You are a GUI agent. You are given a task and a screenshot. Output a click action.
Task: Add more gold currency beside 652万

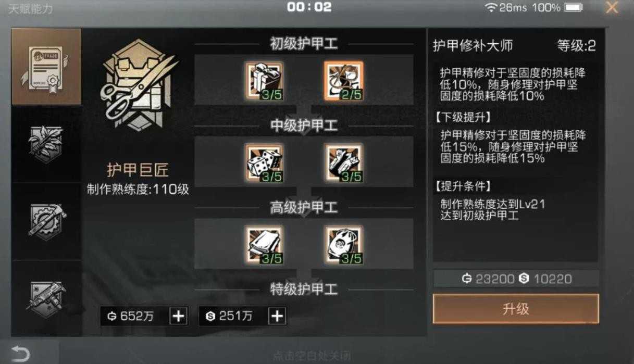click(178, 316)
